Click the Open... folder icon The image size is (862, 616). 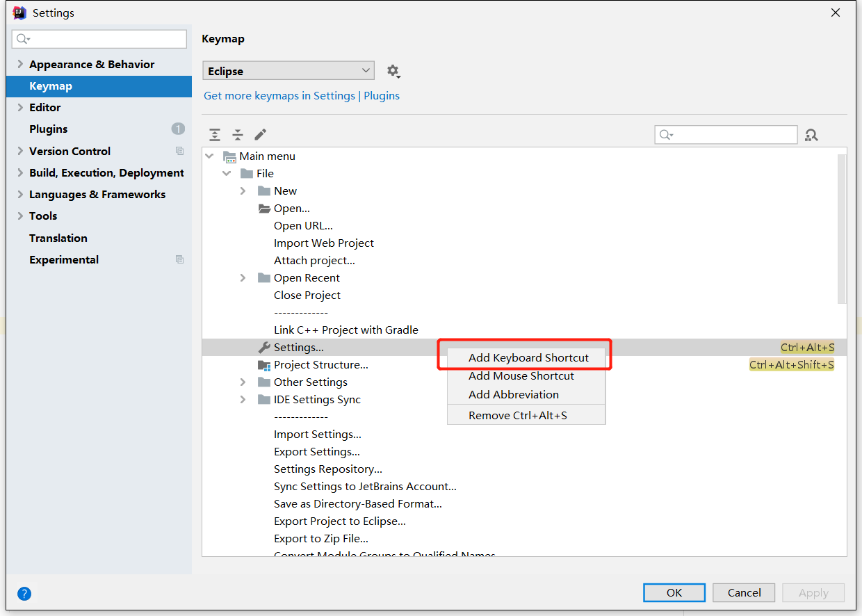click(264, 209)
